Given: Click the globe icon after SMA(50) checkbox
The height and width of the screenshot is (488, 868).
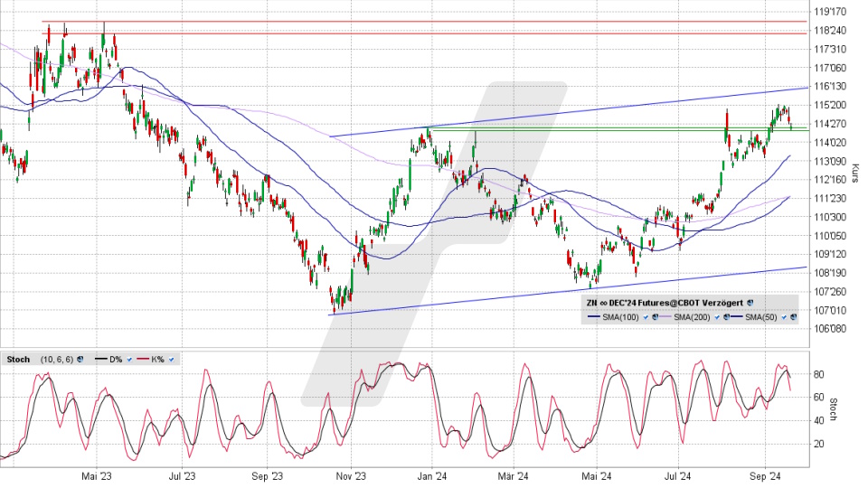Looking at the screenshot, I should [793, 317].
